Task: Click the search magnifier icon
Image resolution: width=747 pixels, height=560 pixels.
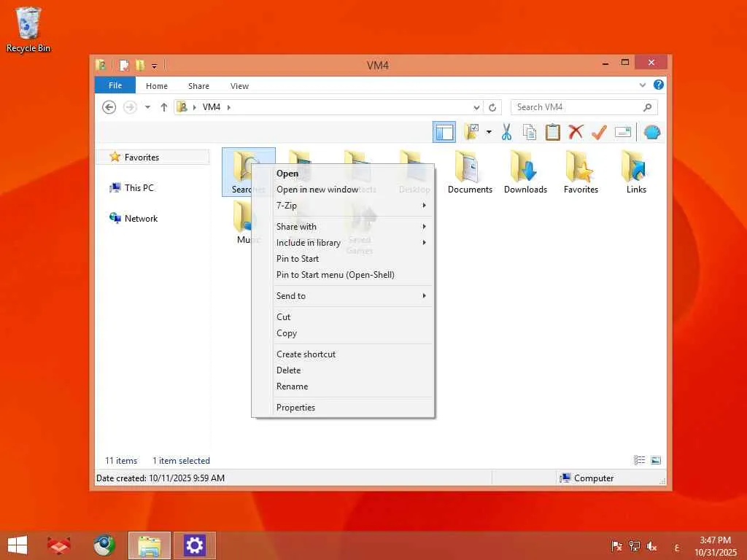Action: (647, 107)
